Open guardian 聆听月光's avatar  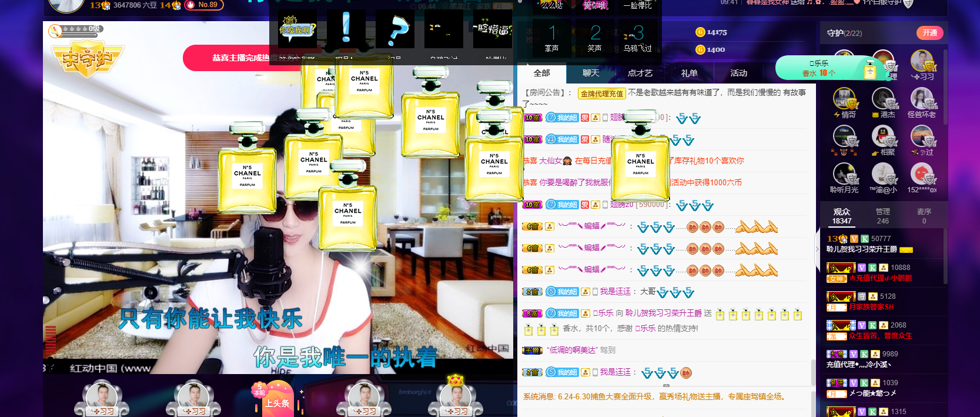point(844,174)
